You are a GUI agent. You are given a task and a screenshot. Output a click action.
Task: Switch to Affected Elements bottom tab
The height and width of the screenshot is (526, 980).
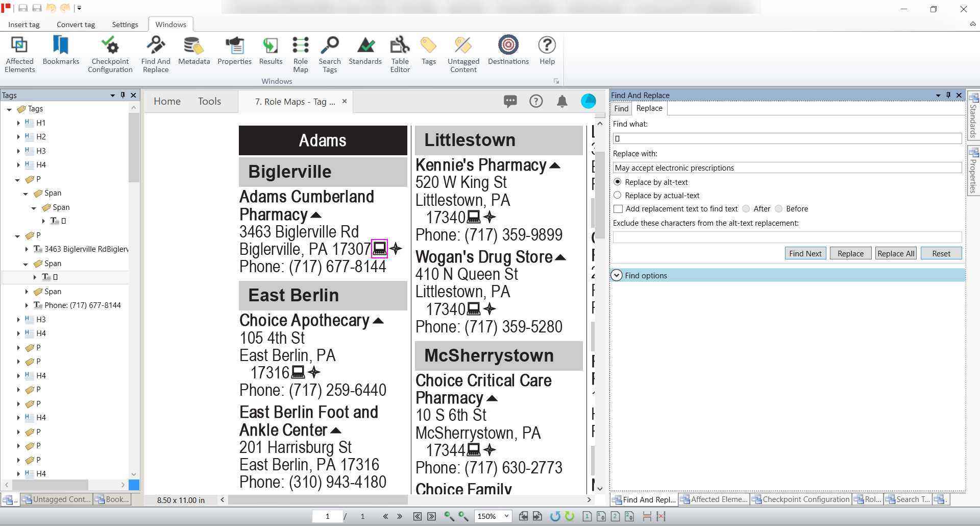[x=714, y=499]
